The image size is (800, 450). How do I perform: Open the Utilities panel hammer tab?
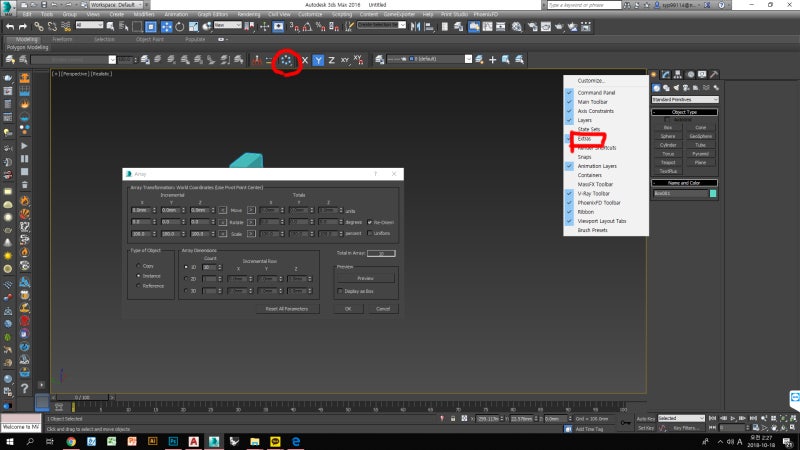point(714,74)
